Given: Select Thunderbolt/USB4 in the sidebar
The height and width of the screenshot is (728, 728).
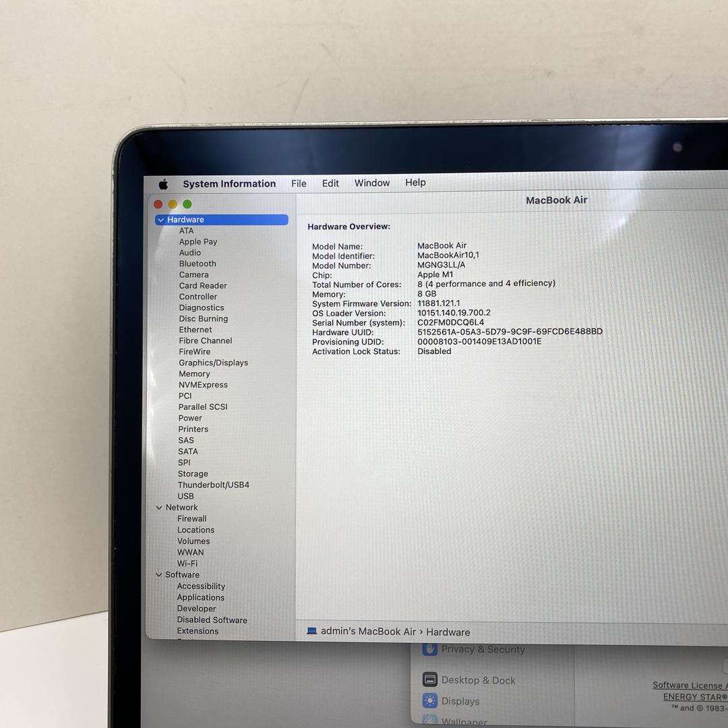Looking at the screenshot, I should point(213,485).
